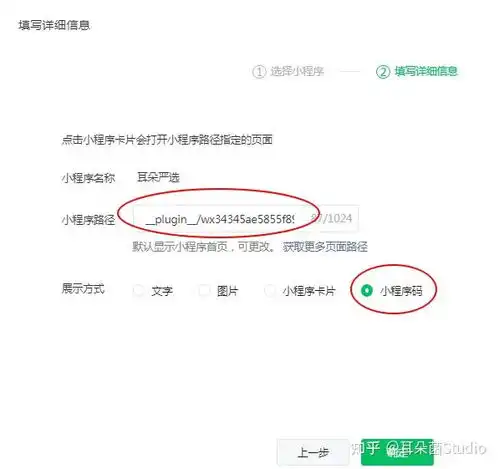Confirm with the green 确定 button
The image size is (499, 469).
[x=397, y=452]
